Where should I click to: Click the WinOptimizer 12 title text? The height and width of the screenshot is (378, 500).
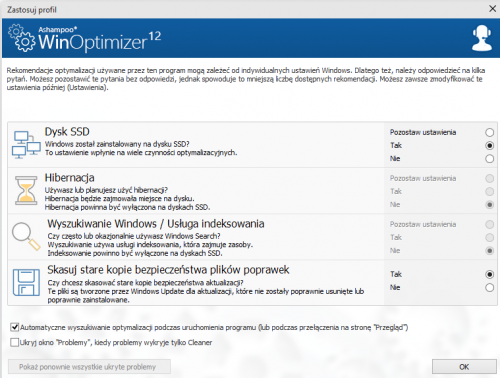[x=99, y=41]
